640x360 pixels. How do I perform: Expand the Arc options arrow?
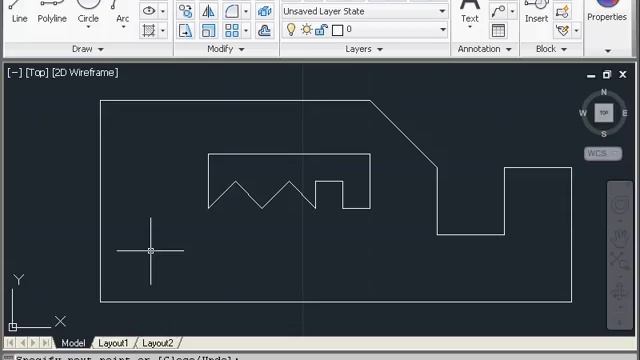tap(123, 27)
